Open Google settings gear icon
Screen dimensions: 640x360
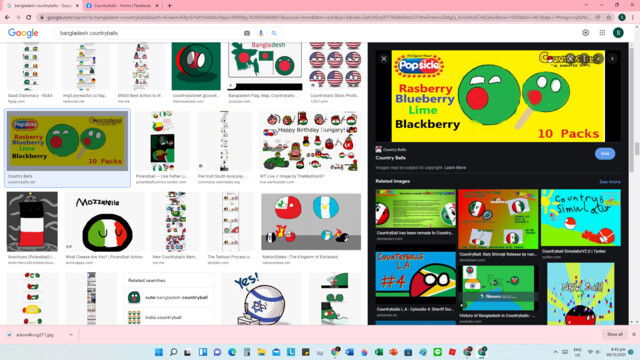[586, 33]
